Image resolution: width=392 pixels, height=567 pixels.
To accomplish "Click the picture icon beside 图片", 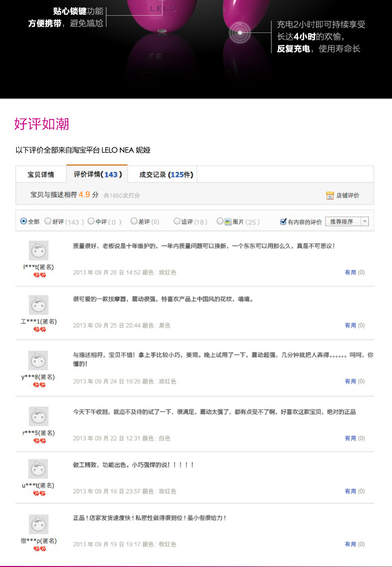I will click(x=227, y=222).
